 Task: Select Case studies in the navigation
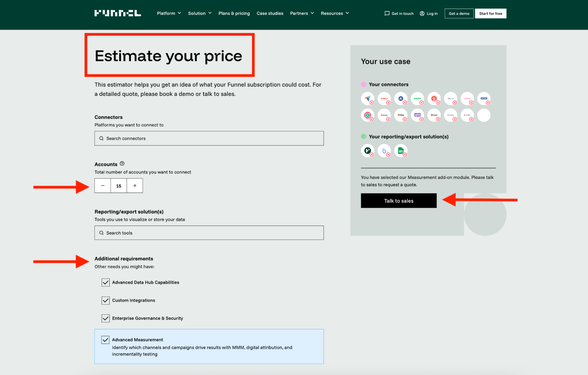click(270, 13)
